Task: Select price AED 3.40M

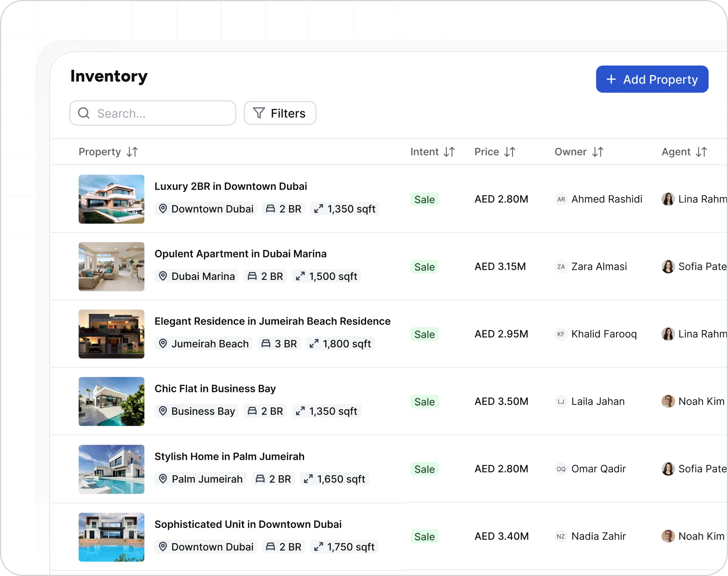Action: (x=502, y=536)
